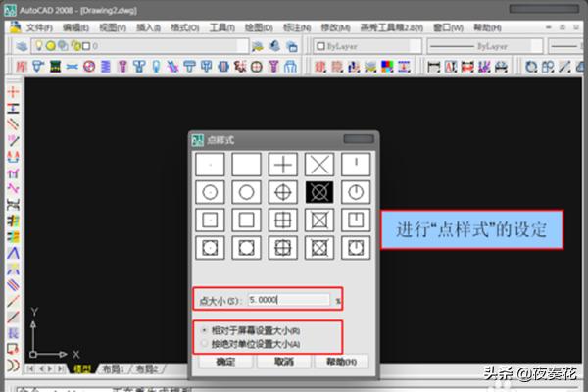Open the 帮助(H) menu in menu bar
This screenshot has height=392, width=588.
pyautogui.click(x=487, y=27)
